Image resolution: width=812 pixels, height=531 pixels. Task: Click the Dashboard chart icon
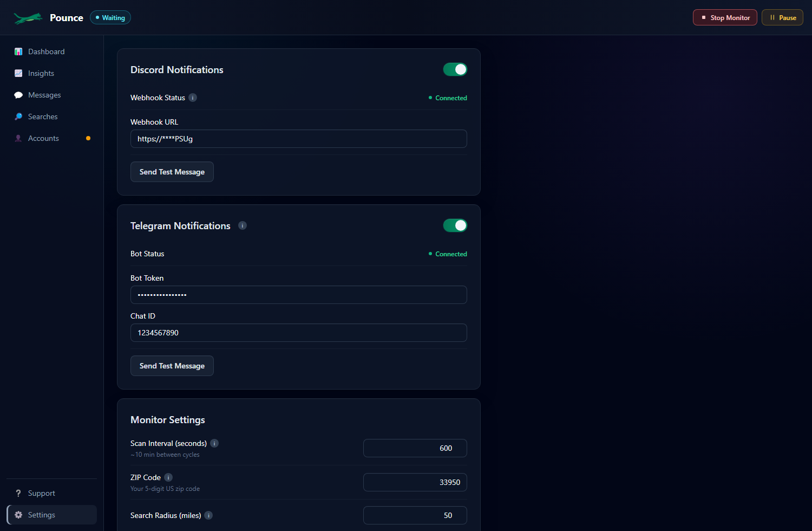18,51
